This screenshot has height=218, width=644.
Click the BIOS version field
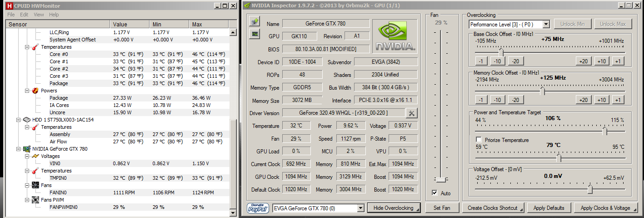(325, 49)
